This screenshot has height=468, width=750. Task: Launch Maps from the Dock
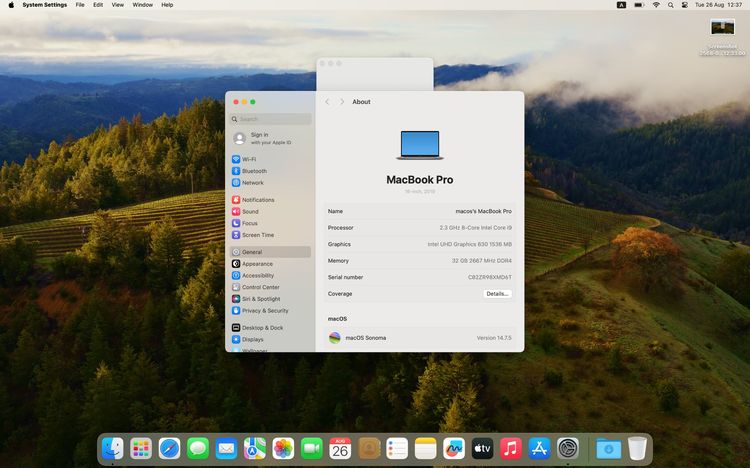(x=255, y=449)
